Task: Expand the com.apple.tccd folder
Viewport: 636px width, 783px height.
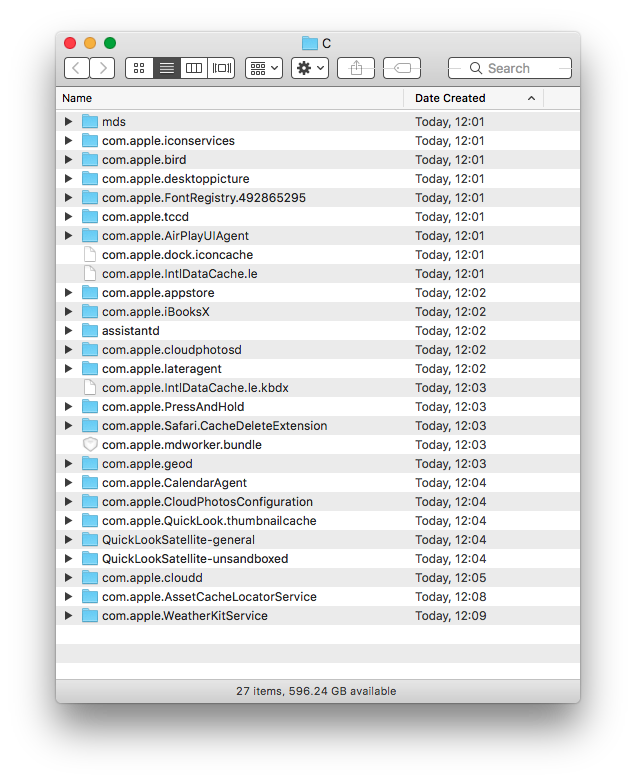Action: point(68,216)
